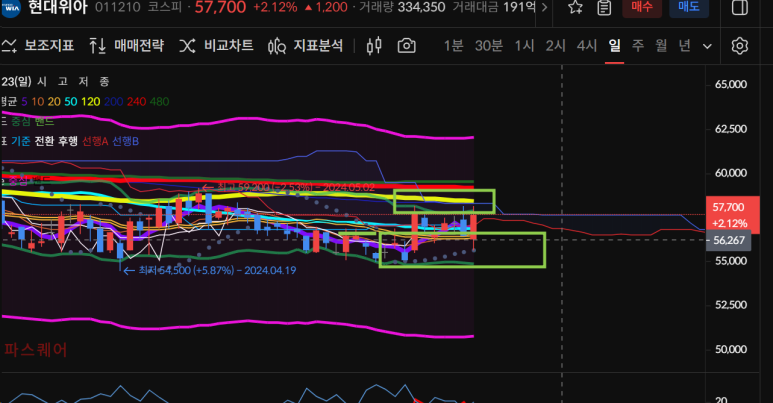Open 지표분석 indicator analysis tool
This screenshot has height=403, width=773.
305,46
